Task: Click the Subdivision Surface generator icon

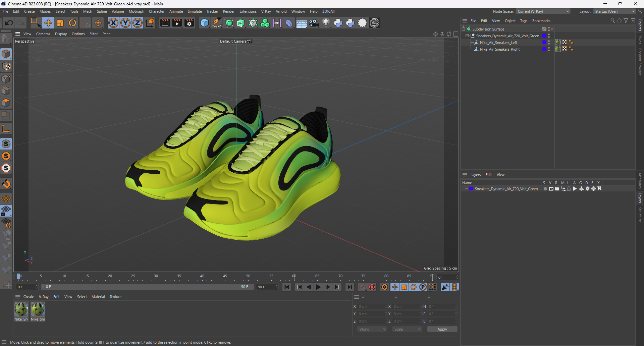Action: pos(229,23)
